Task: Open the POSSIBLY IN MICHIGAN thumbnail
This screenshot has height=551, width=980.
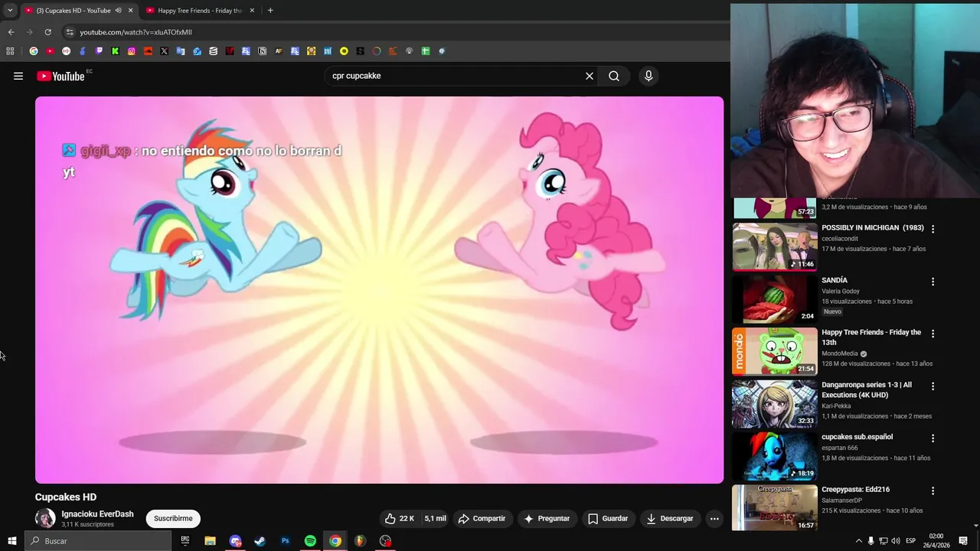Action: click(774, 246)
